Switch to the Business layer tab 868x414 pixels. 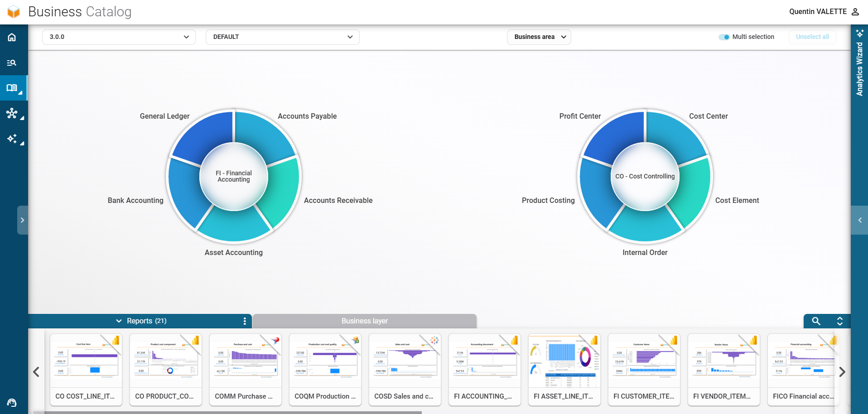point(365,321)
